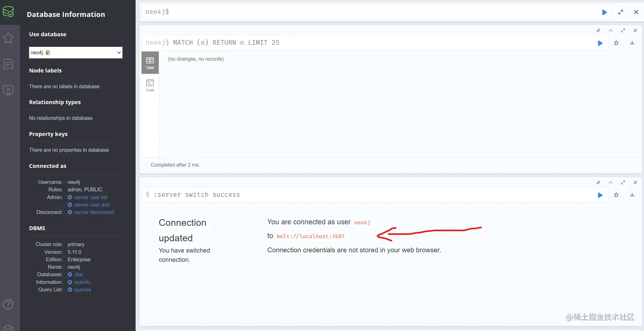Click the Cluster role 'primary' value
Image resolution: width=644 pixels, height=331 pixels.
point(76,245)
